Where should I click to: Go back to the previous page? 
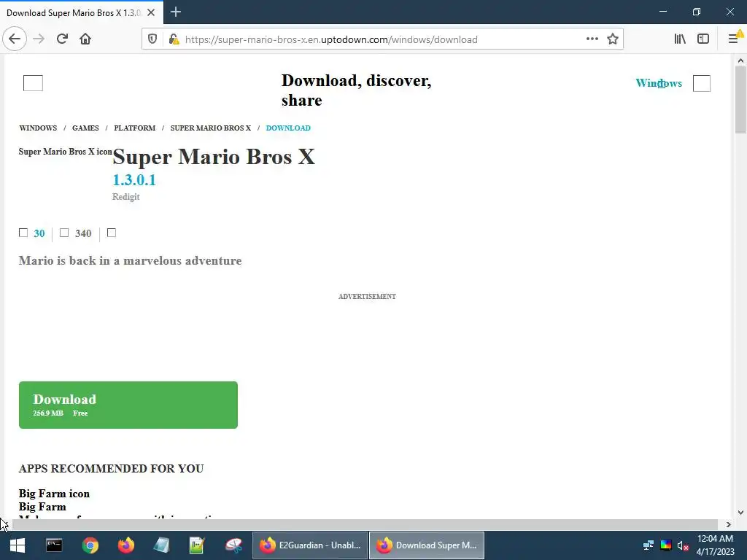point(15,39)
